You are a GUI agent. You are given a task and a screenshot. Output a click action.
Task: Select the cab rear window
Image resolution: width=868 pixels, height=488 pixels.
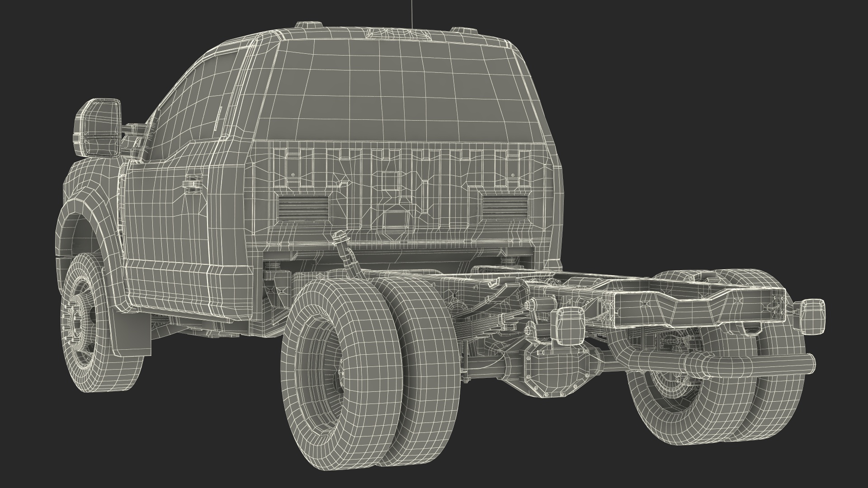coord(399,92)
